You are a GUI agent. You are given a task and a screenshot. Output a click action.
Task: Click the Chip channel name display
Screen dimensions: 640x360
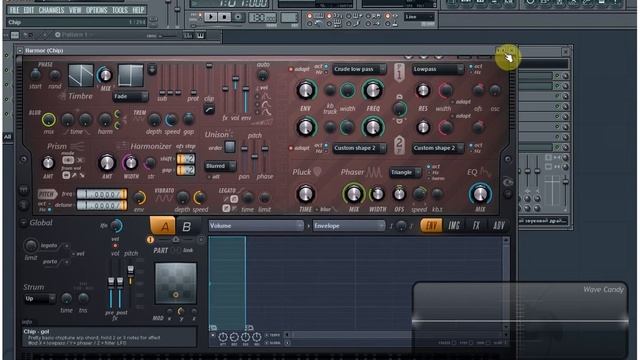coord(77,22)
